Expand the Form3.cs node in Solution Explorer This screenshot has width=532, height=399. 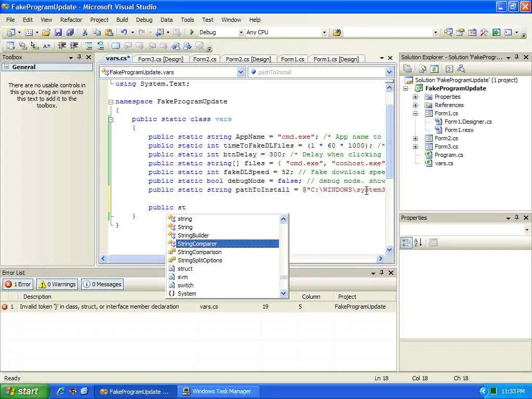click(x=415, y=147)
